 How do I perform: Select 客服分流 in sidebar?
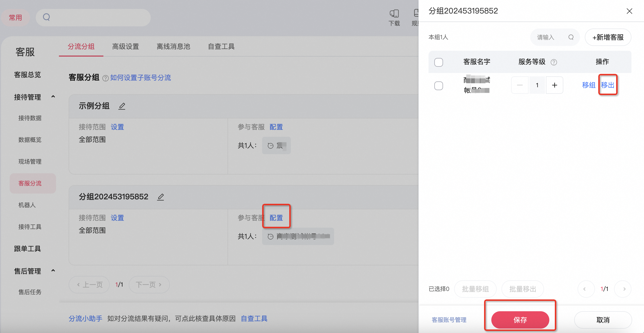pyautogui.click(x=33, y=183)
